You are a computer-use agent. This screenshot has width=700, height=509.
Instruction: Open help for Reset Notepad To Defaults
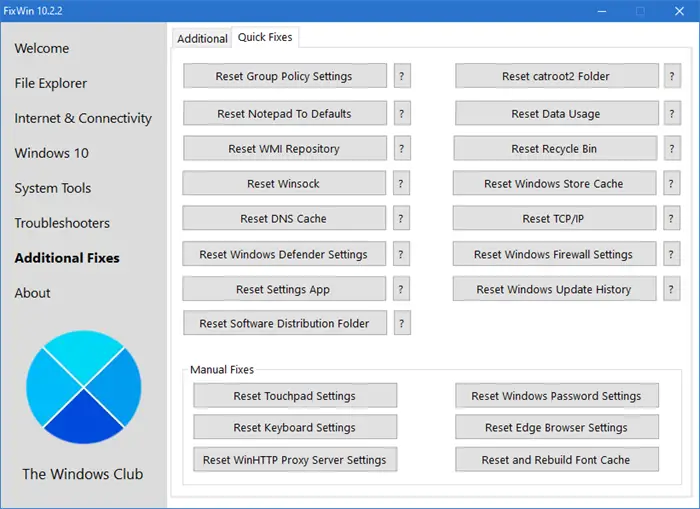[402, 113]
